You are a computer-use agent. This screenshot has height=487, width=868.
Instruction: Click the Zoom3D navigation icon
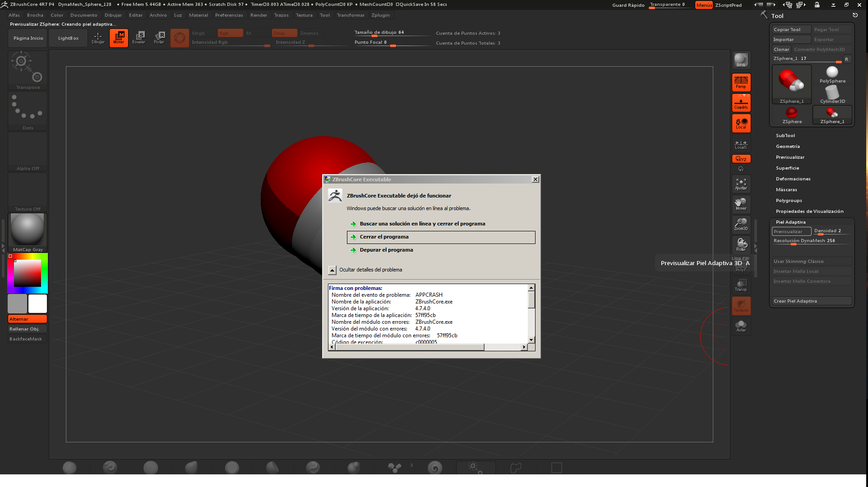(x=741, y=224)
